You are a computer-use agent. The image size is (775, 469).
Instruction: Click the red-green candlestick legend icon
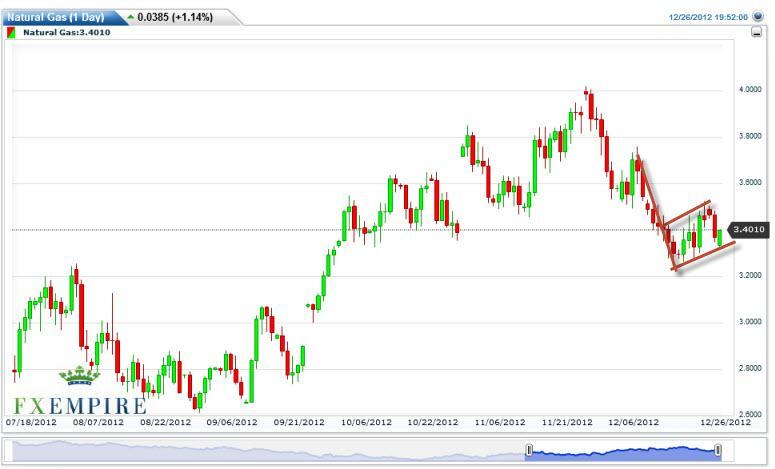click(x=11, y=33)
